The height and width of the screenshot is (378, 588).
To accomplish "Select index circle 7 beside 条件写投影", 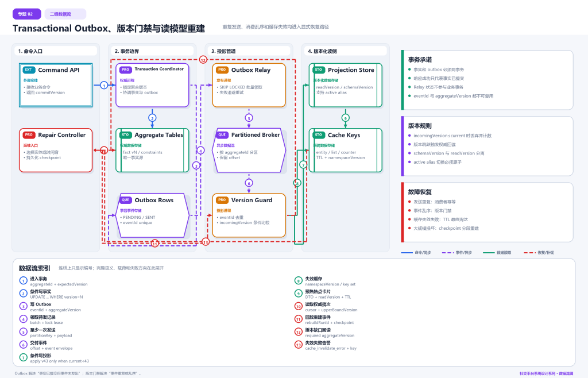I will pyautogui.click(x=23, y=357).
